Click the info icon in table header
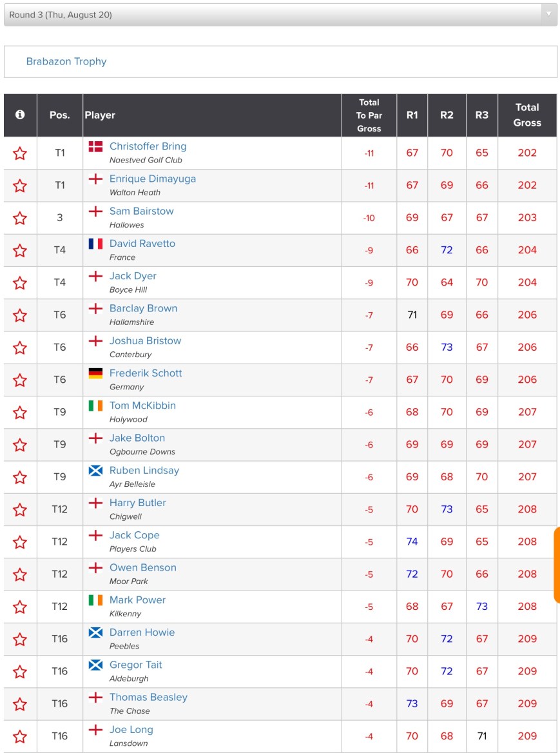Viewport: 560px width, 753px height. 20,115
